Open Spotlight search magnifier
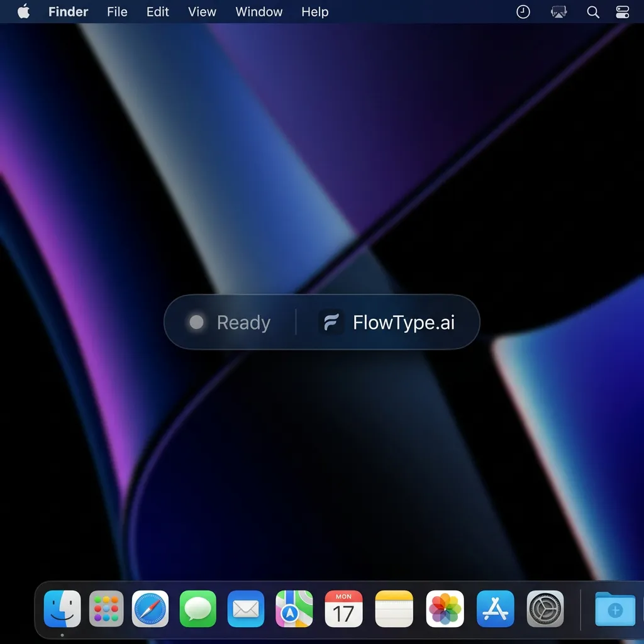 pos(592,12)
